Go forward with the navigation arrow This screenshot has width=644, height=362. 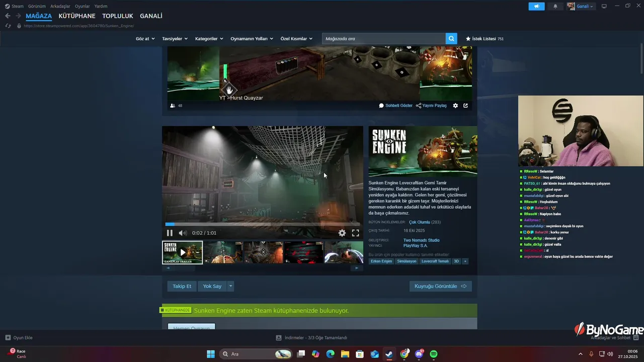[18, 16]
